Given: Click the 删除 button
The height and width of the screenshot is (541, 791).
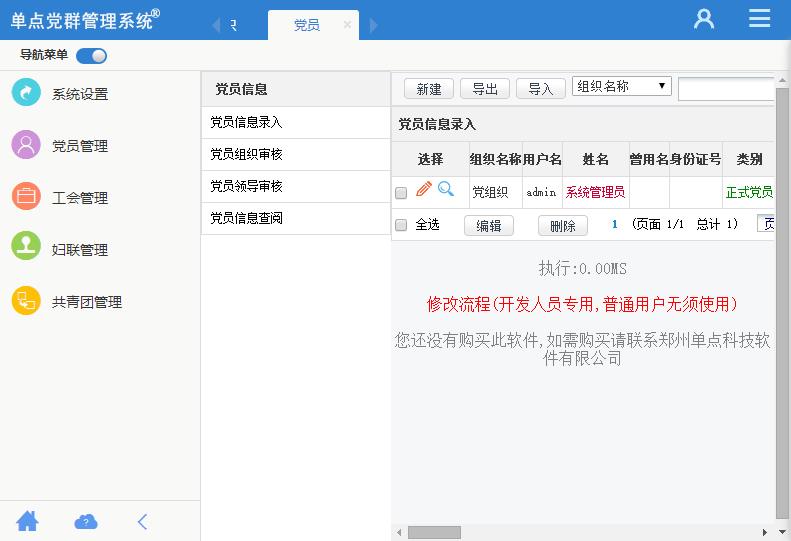Looking at the screenshot, I should point(563,225).
